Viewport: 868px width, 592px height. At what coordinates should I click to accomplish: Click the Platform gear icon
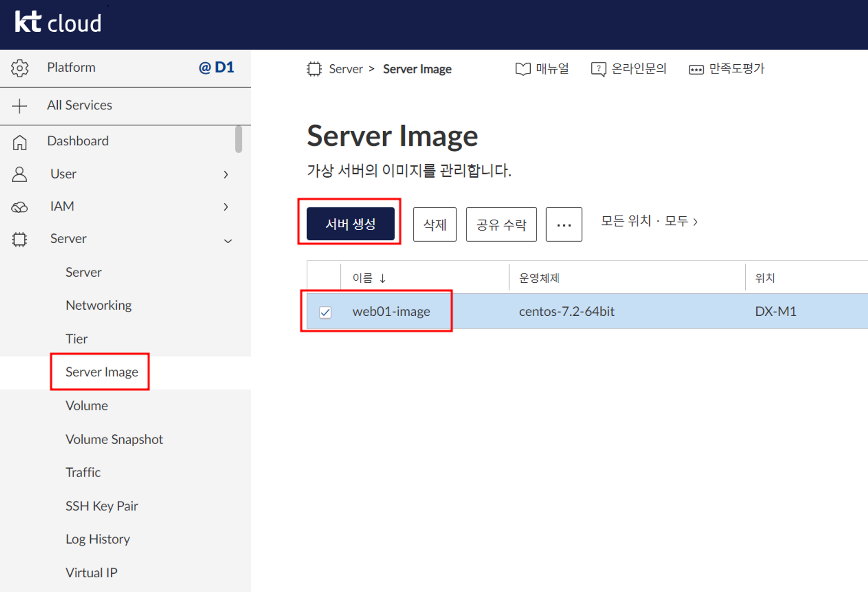coord(20,68)
